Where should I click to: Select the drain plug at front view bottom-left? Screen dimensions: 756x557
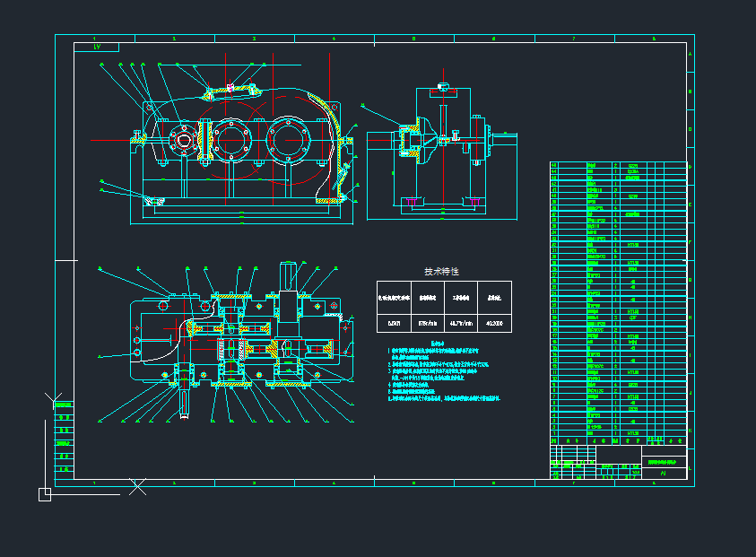tap(153, 200)
